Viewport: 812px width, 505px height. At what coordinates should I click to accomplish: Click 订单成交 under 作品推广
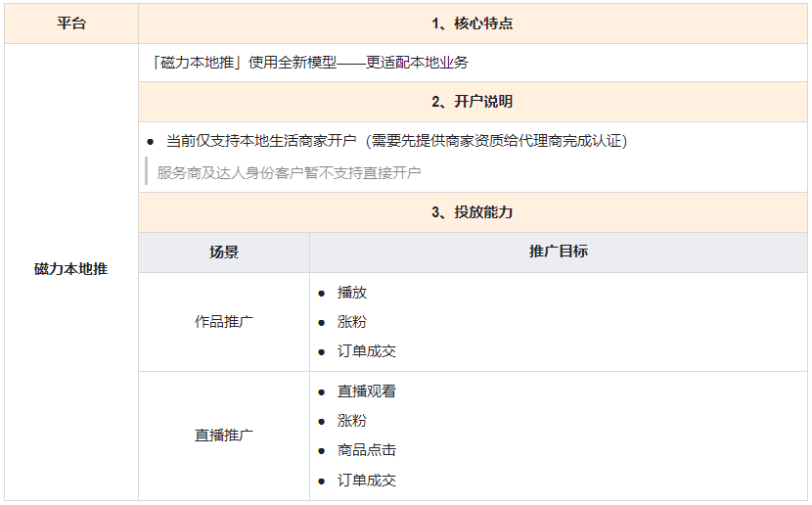pos(367,351)
